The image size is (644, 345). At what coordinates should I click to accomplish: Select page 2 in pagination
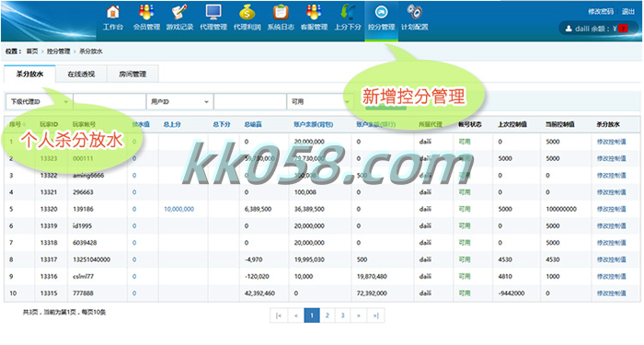(328, 316)
